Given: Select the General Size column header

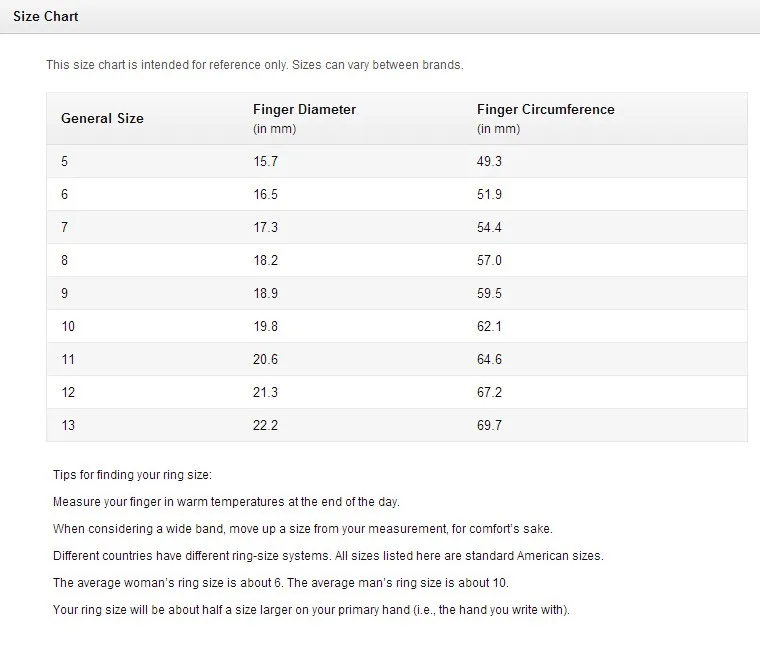Looking at the screenshot, I should [102, 118].
